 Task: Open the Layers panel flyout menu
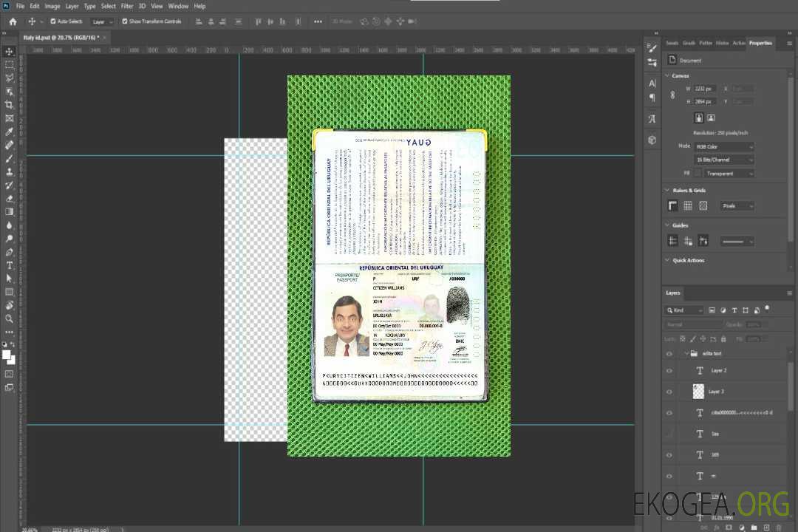[x=789, y=293]
